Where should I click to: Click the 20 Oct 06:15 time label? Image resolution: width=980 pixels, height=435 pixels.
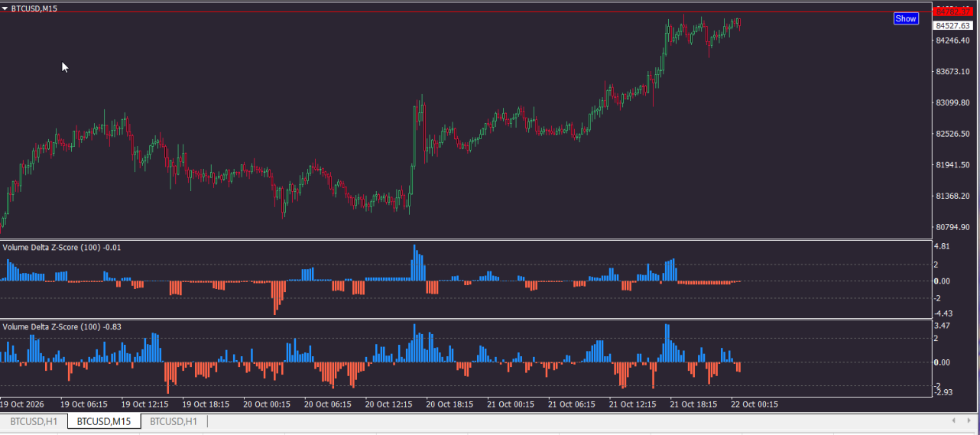328,404
